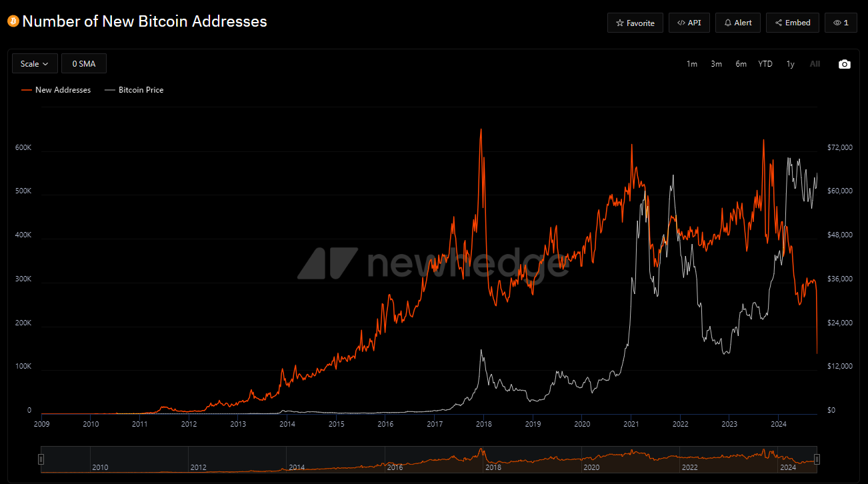Image resolution: width=868 pixels, height=484 pixels.
Task: Click the right navigator range handle
Action: [817, 459]
